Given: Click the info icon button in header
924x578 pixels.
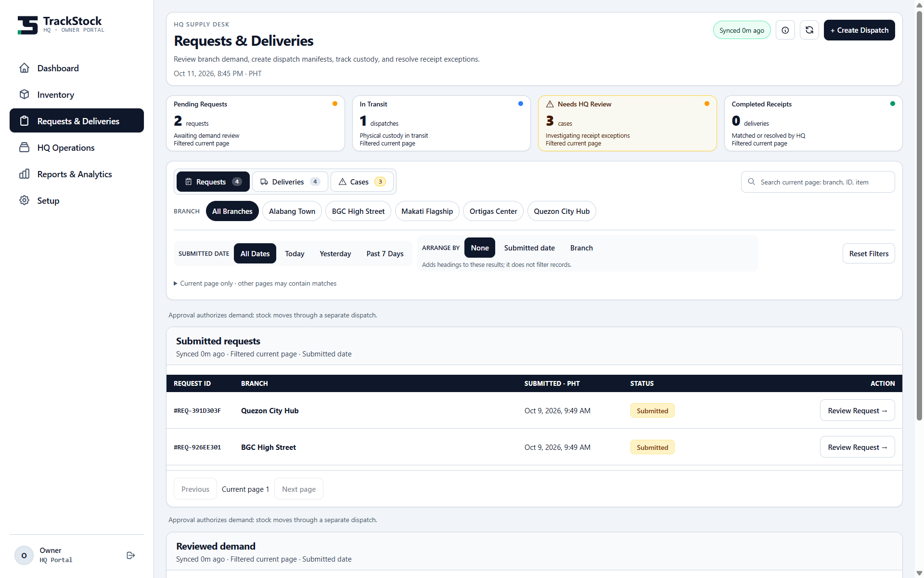Looking at the screenshot, I should click(785, 30).
